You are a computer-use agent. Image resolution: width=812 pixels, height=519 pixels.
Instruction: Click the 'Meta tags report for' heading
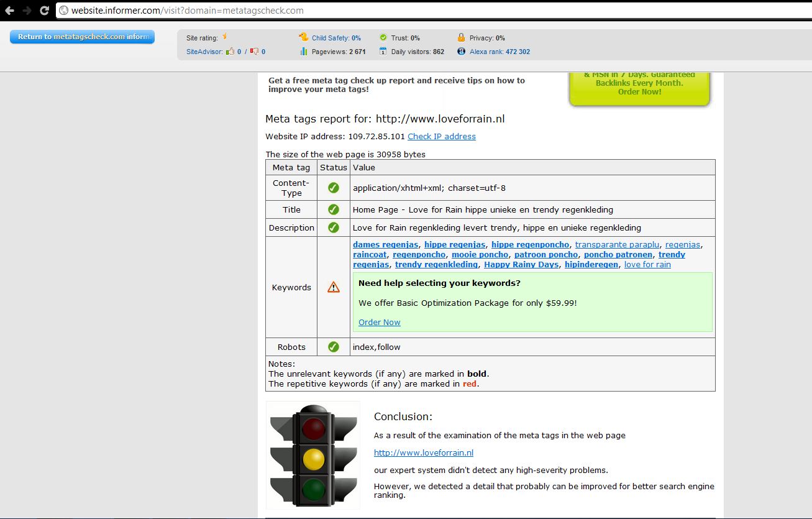[385, 119]
